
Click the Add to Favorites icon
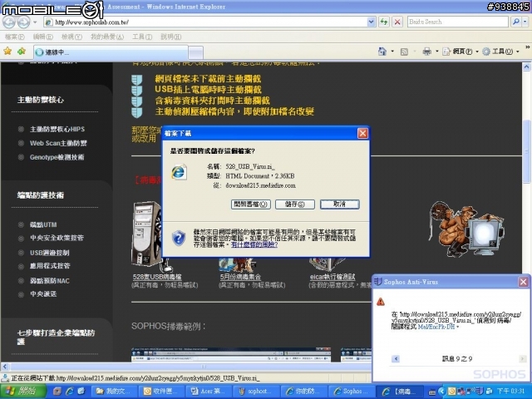tap(22, 52)
